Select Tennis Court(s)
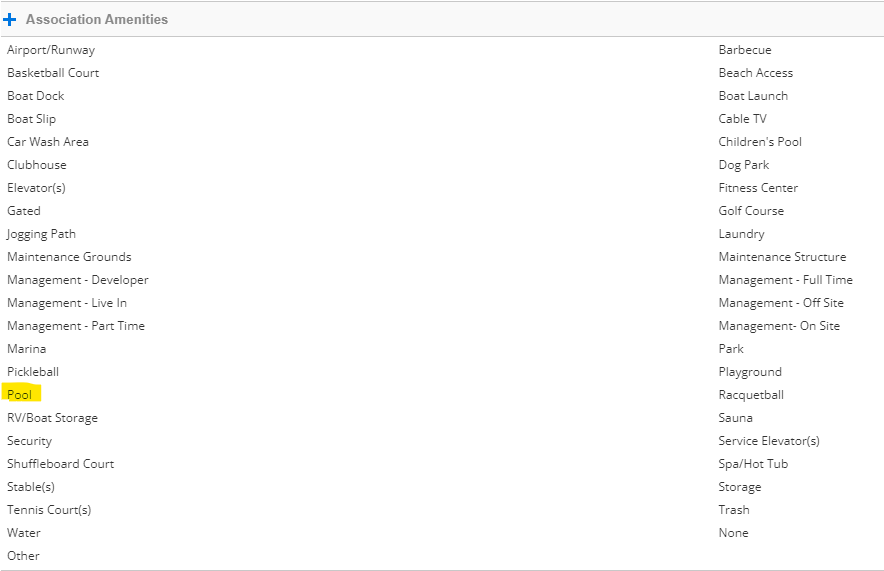The width and height of the screenshot is (884, 571). 49,510
